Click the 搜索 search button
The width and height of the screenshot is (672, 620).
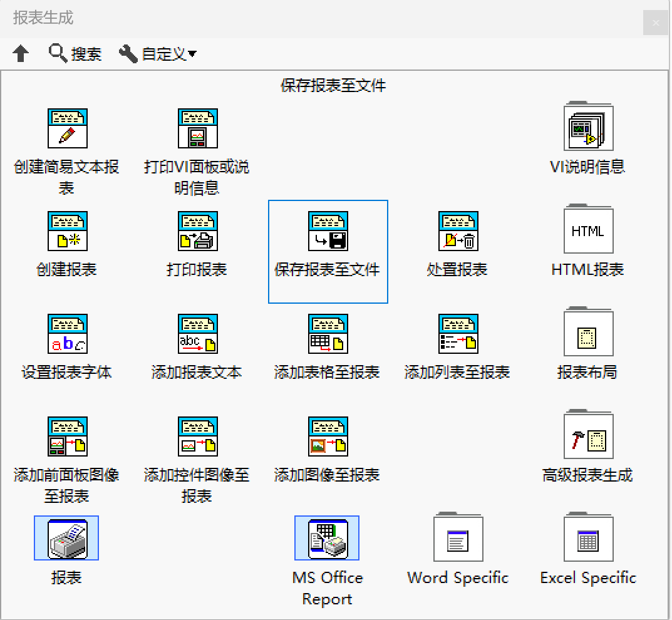(75, 54)
